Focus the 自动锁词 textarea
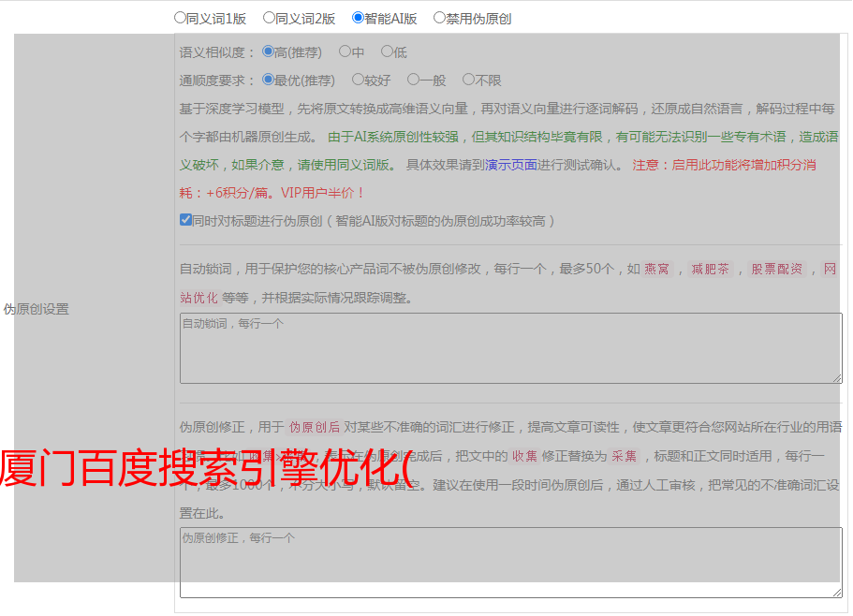Viewport: 853px width, 616px height. [511, 348]
